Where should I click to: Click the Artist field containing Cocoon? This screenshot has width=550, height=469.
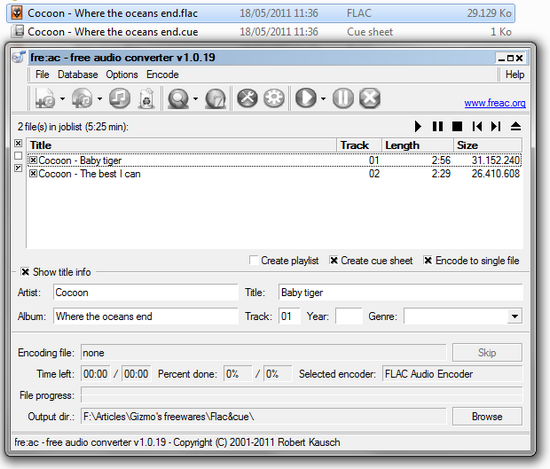coord(146,292)
